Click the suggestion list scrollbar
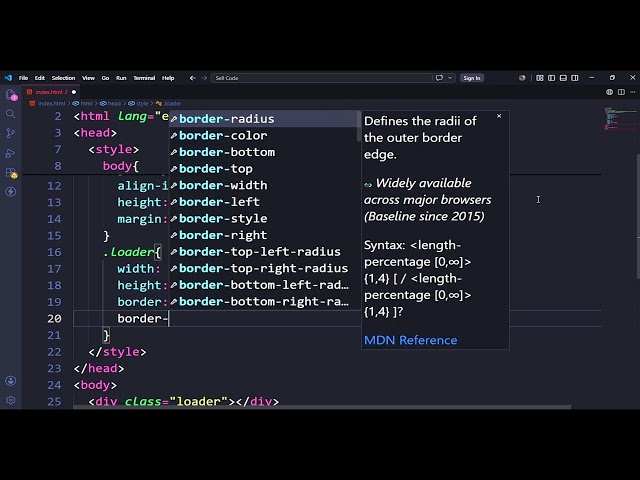This screenshot has height=480, width=640. click(x=359, y=127)
